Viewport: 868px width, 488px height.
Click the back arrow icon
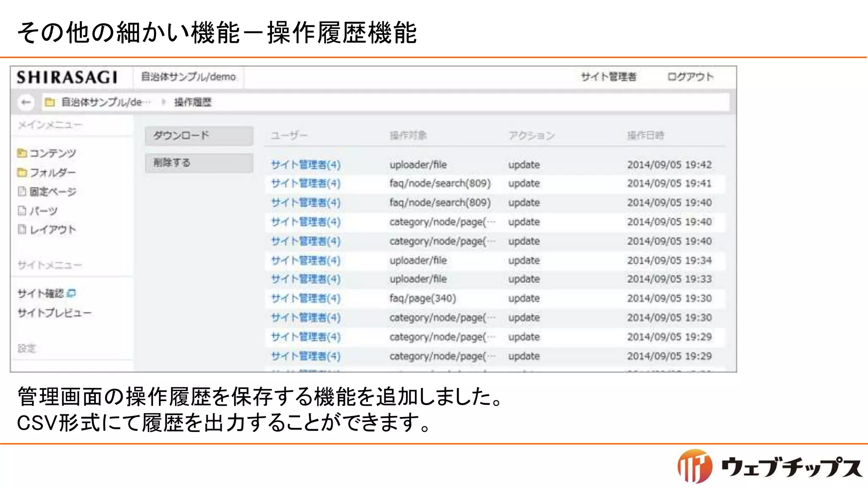click(26, 102)
